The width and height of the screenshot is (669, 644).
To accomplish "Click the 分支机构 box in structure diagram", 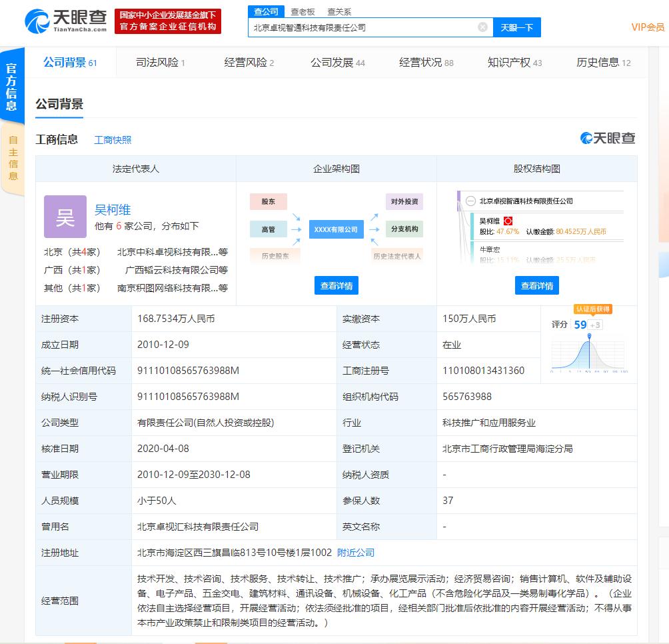I will click(404, 229).
